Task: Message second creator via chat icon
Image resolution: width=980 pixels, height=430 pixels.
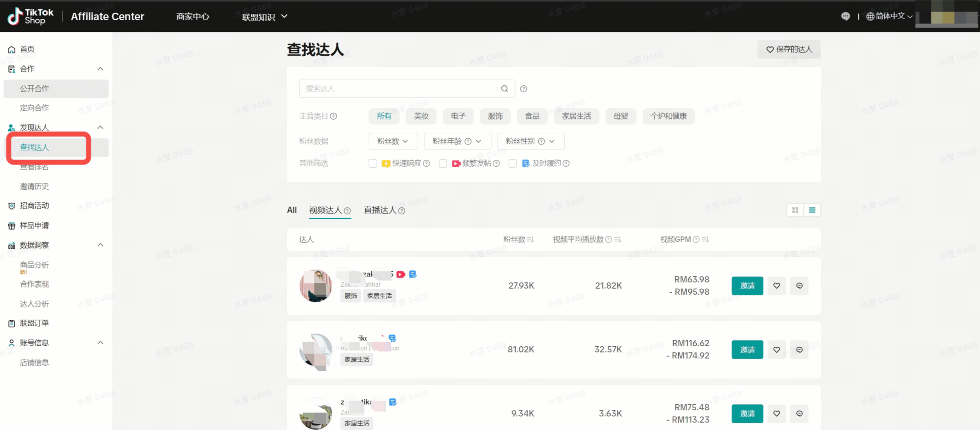Action: (x=799, y=350)
